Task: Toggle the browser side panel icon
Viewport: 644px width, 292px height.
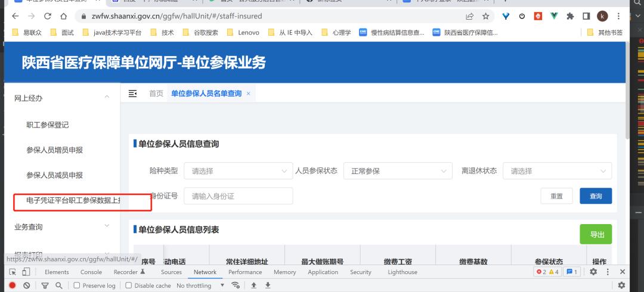Action: tap(586, 17)
